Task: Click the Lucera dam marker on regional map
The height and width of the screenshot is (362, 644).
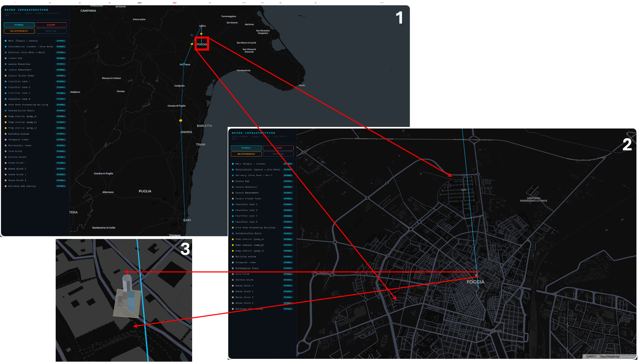Action: (202, 26)
